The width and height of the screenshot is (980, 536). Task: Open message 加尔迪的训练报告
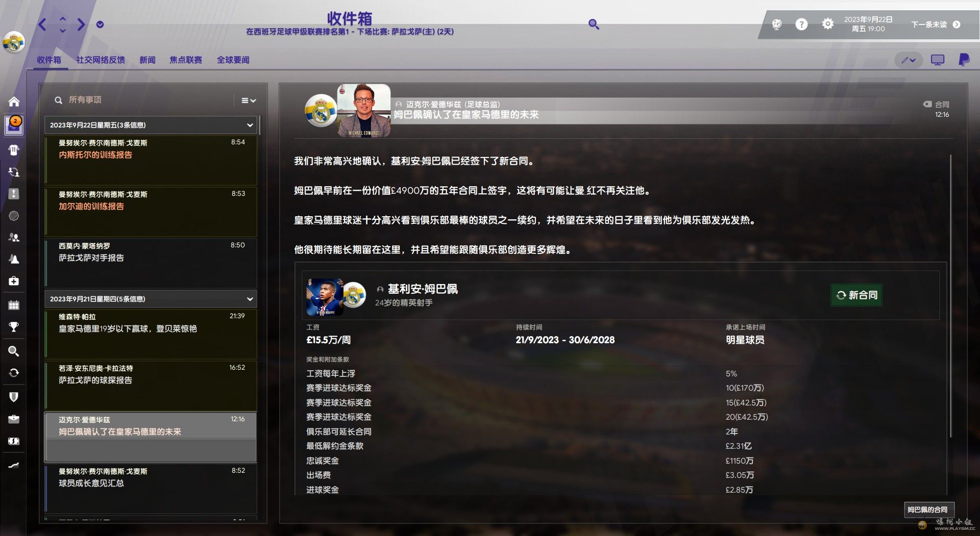(x=151, y=212)
